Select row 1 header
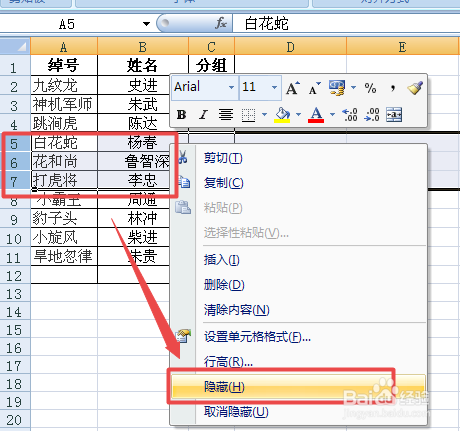Image resolution: width=460 pixels, height=431 pixels. click(15, 65)
